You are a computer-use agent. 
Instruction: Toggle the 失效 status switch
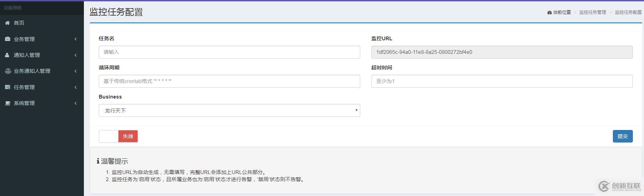(x=118, y=136)
